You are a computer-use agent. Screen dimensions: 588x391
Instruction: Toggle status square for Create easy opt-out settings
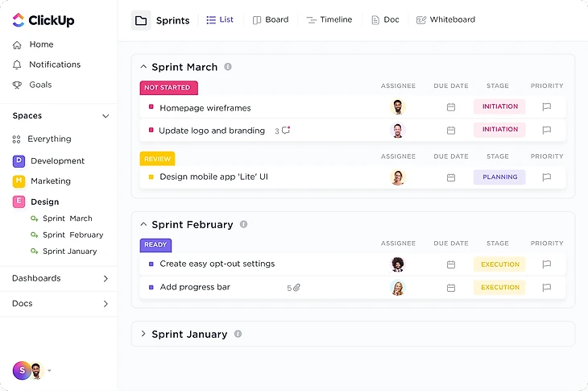click(151, 264)
